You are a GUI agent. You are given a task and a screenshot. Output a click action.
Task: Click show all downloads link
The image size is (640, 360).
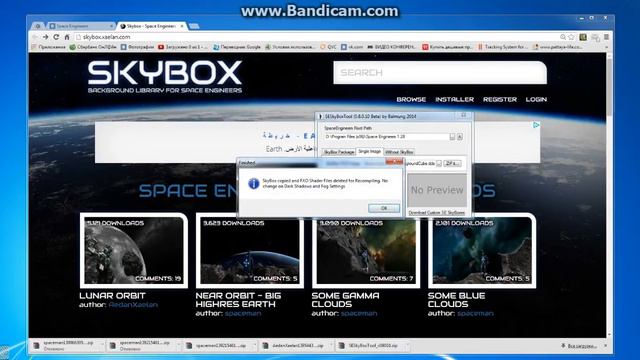(578, 346)
